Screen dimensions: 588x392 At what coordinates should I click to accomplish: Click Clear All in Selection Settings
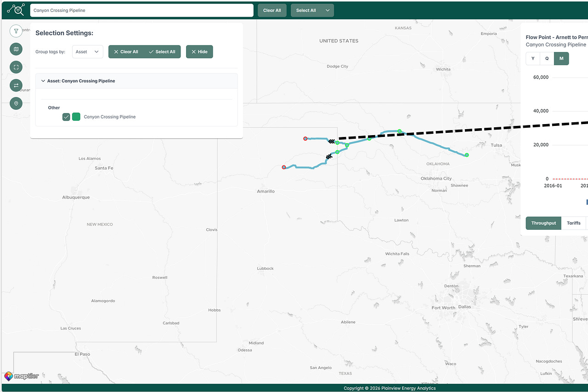[126, 51]
